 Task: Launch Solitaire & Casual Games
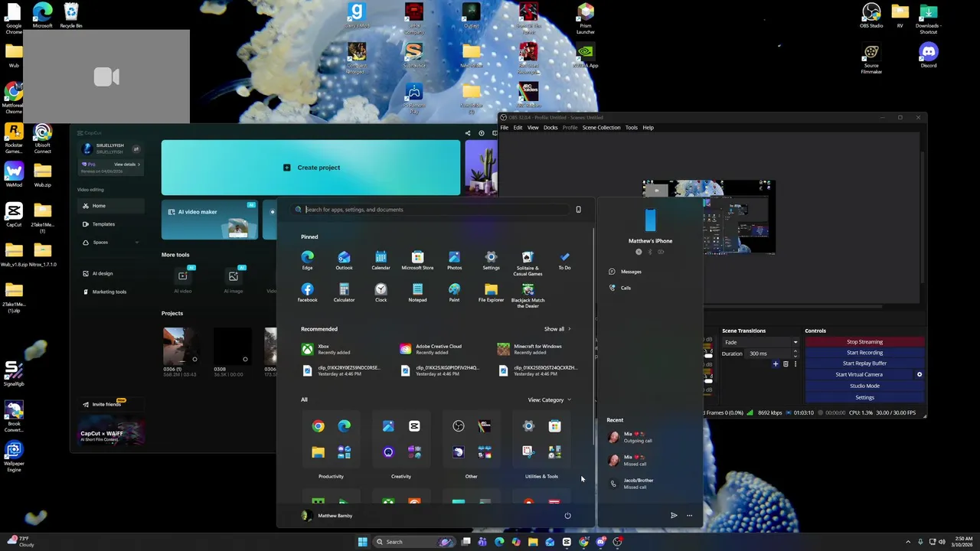click(528, 262)
